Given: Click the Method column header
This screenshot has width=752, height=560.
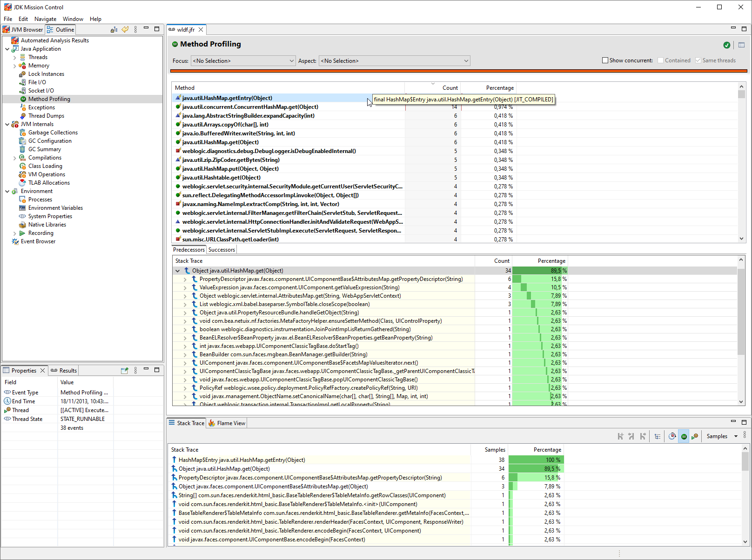Looking at the screenshot, I should (288, 87).
